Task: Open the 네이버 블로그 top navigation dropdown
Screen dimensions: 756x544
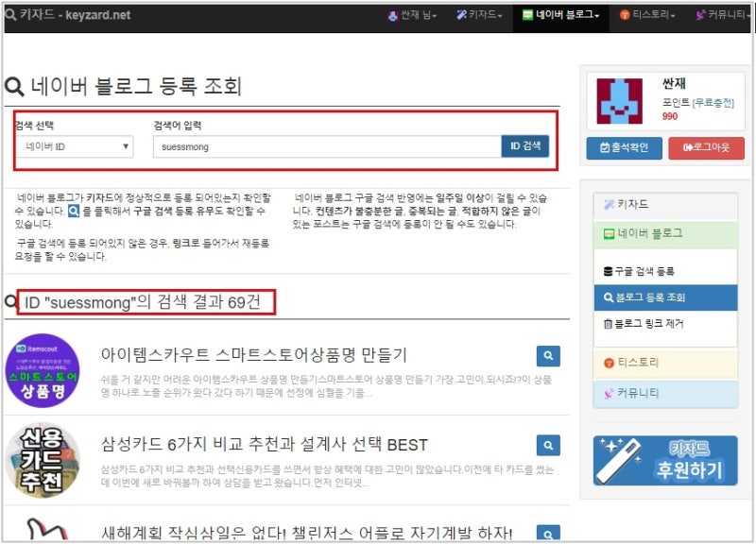Action: click(x=560, y=15)
